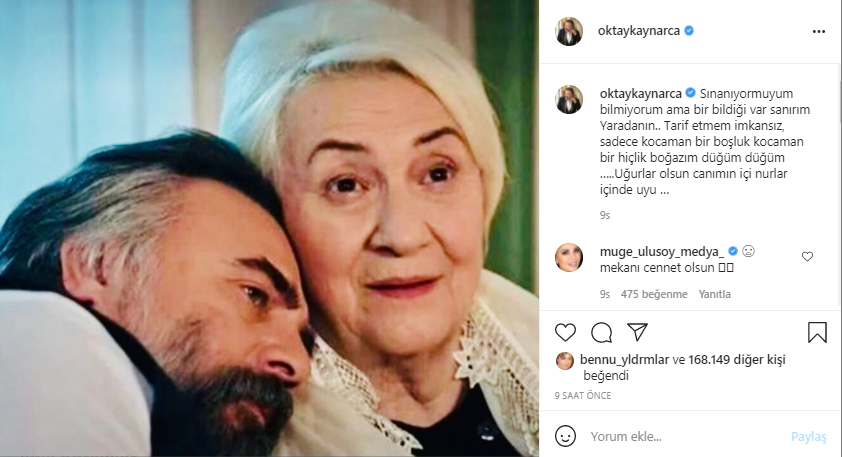Open more options three-dot menu

[819, 31]
